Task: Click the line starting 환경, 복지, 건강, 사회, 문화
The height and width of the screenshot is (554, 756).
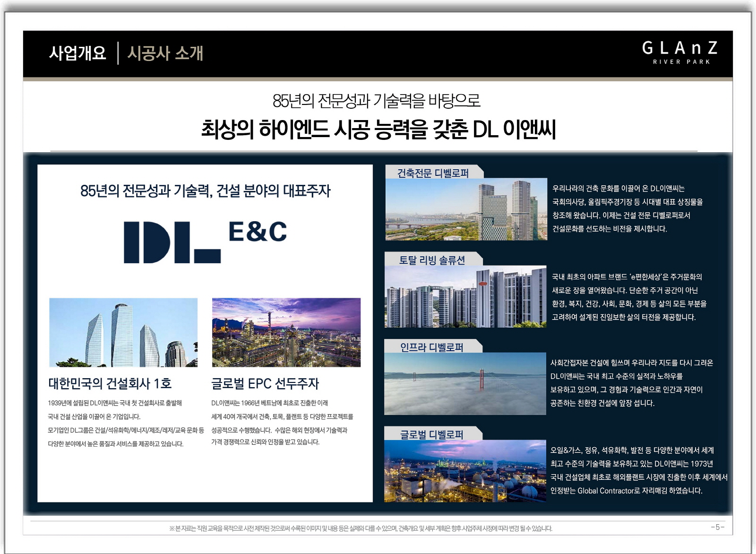Action: (629, 304)
